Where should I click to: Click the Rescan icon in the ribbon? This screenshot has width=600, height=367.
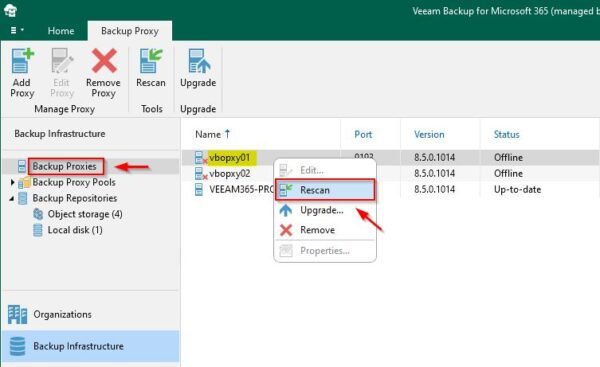click(x=151, y=60)
